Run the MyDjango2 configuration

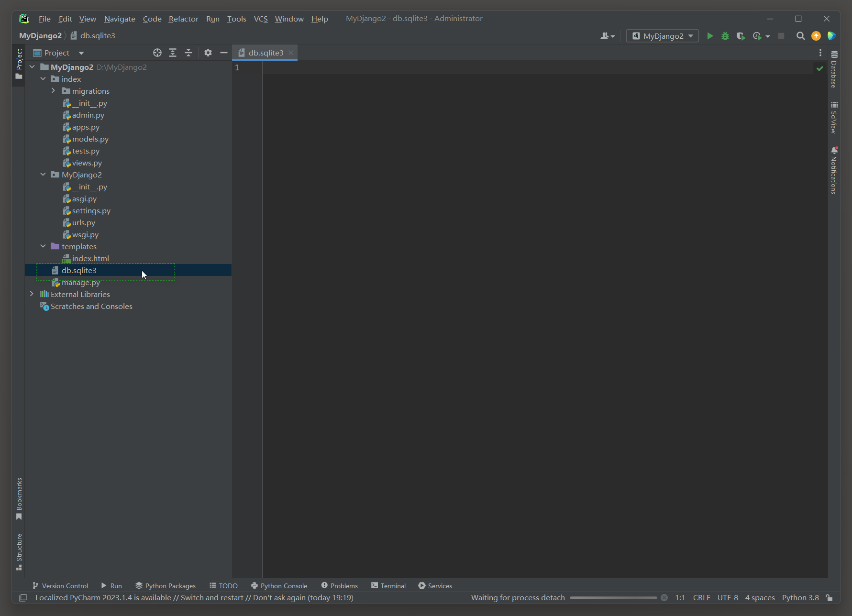pyautogui.click(x=710, y=36)
